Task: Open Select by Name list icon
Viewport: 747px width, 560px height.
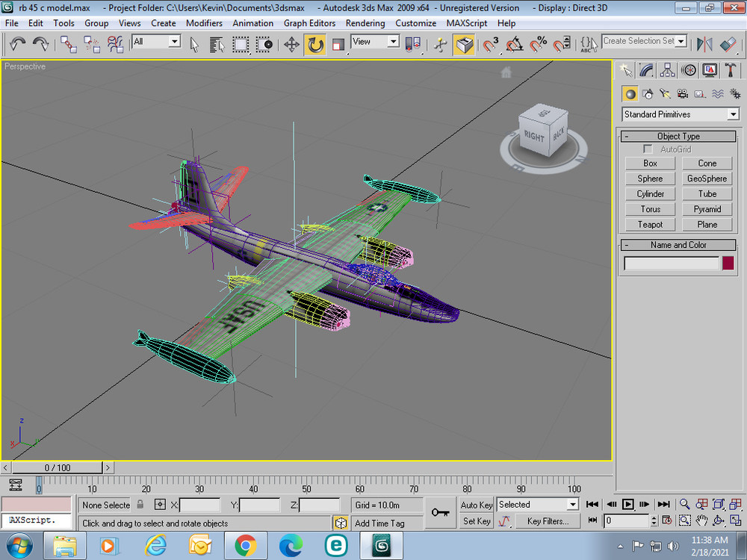Action: pyautogui.click(x=217, y=44)
